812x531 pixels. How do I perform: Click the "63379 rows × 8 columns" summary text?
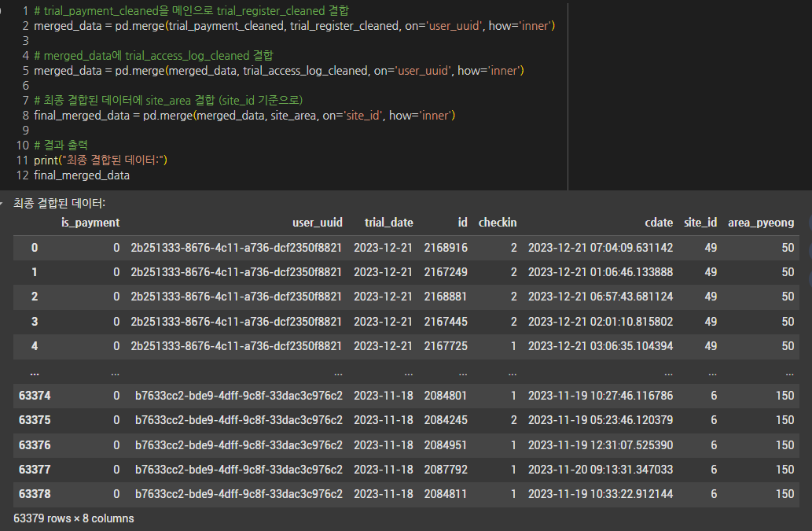tap(74, 518)
